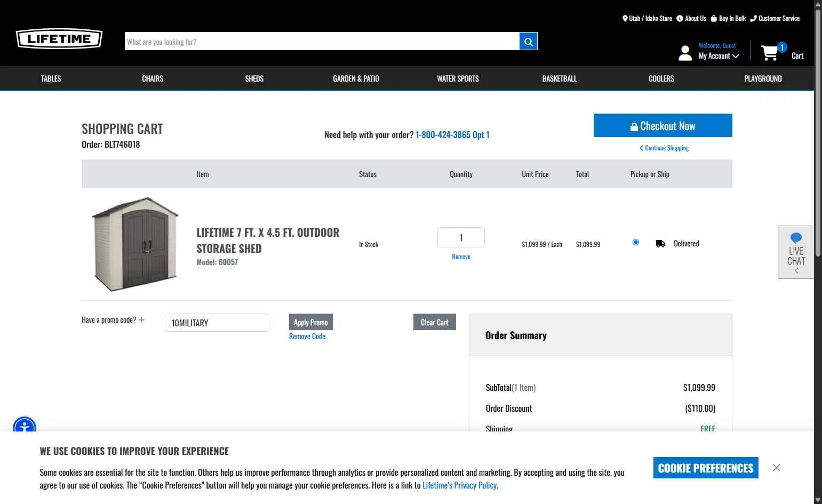
Task: Open Lifetime's Privacy Policy link
Action: click(x=460, y=485)
